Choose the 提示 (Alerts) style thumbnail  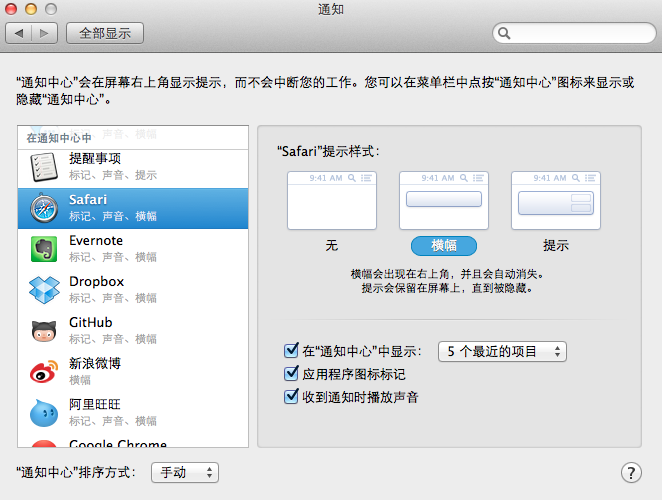click(556, 200)
